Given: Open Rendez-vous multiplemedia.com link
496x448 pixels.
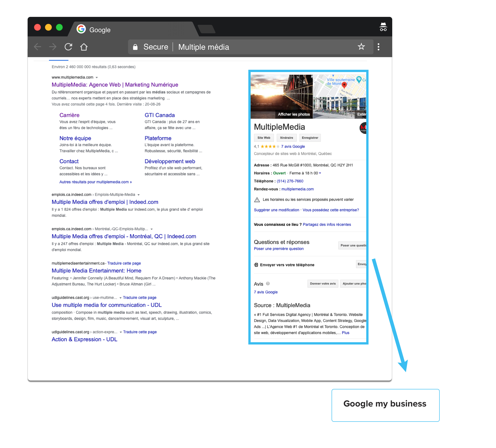Looking at the screenshot, I should click(297, 189).
